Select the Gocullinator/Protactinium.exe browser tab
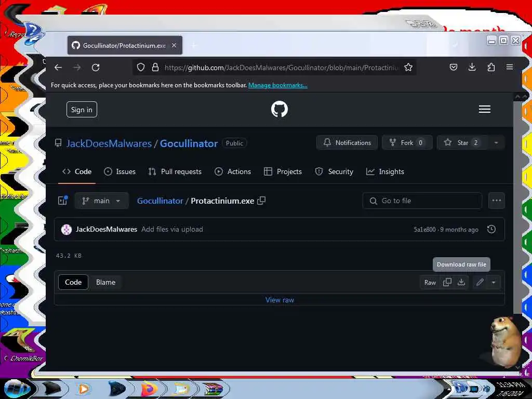The image size is (532, 399). coord(124,45)
